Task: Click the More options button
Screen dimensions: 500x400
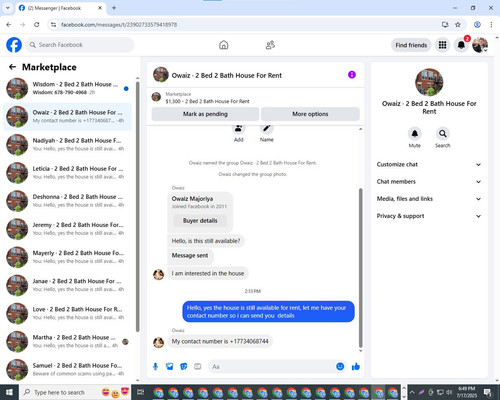Action: (x=310, y=114)
